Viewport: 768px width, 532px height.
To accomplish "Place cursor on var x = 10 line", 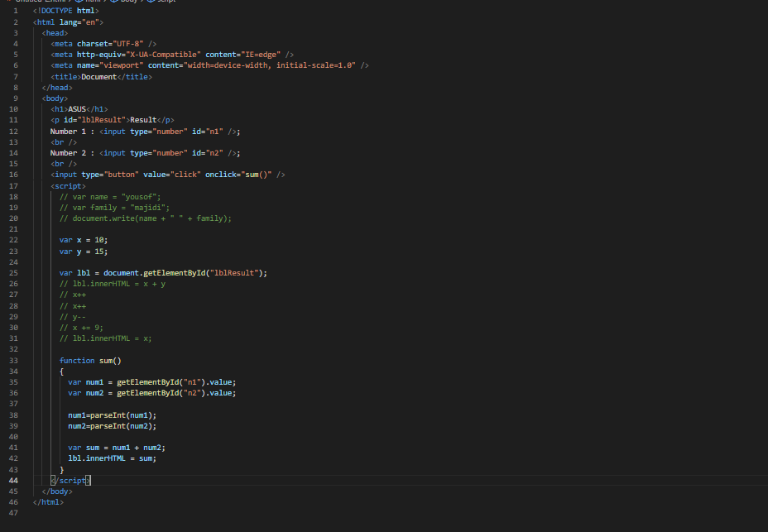I will [x=84, y=240].
